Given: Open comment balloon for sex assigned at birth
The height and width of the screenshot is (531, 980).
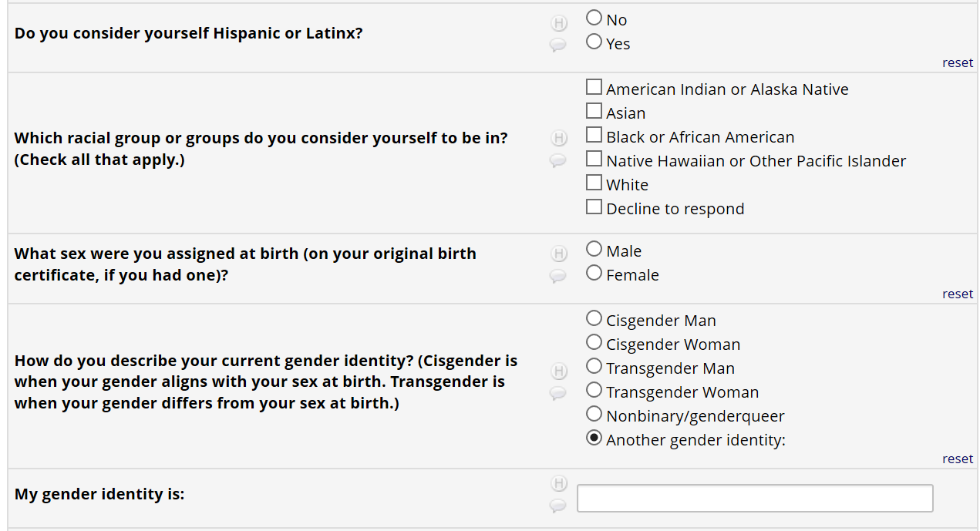Looking at the screenshot, I should pos(558,276).
